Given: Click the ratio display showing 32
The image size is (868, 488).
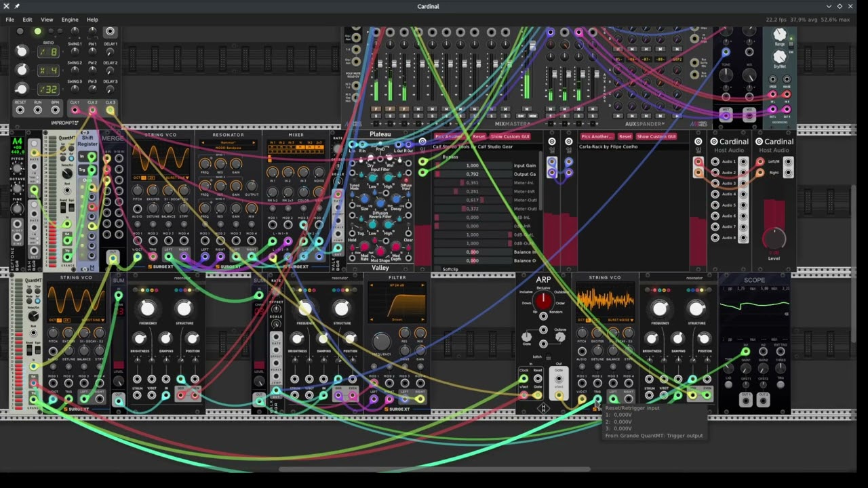Looking at the screenshot, I should (48, 89).
